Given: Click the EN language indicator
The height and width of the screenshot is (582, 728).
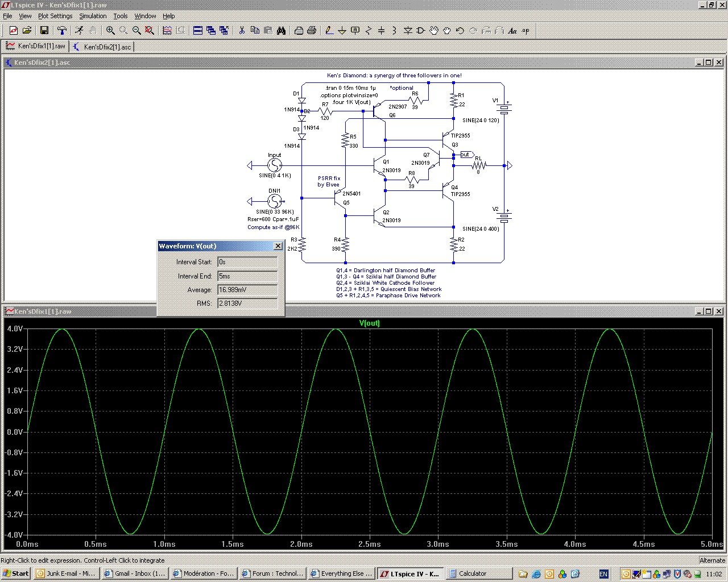Looking at the screenshot, I should coord(603,574).
